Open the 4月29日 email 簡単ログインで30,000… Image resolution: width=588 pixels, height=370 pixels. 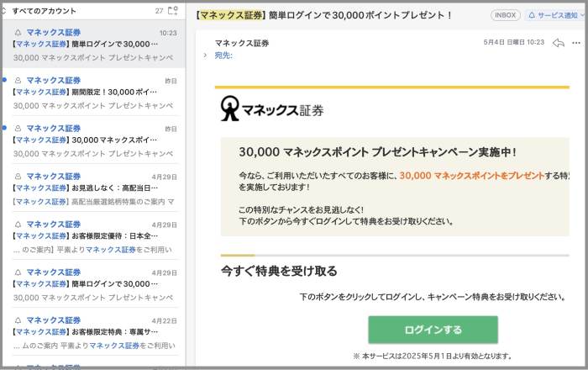[94, 284]
